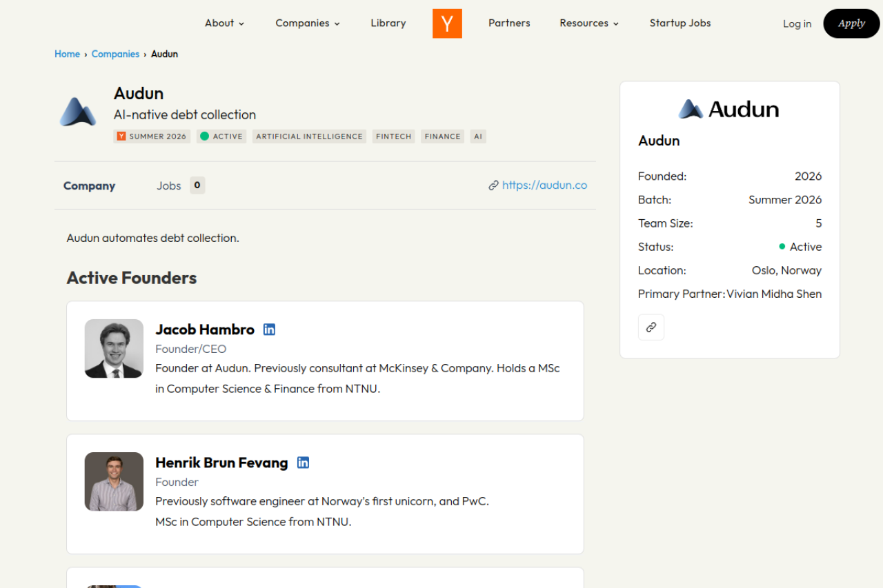Expand the Resources dropdown menu
883x588 pixels.
coord(589,23)
